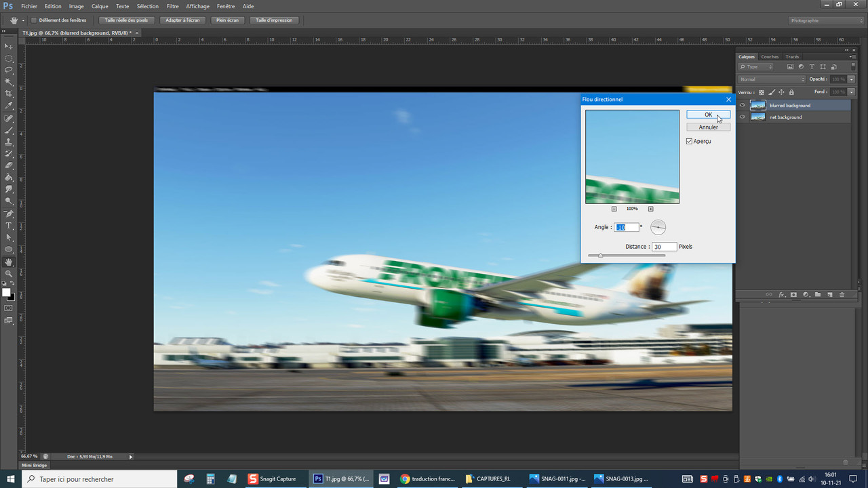Click Adapter à l'écran button
Viewport: 868px width, 488px height.
(x=183, y=20)
